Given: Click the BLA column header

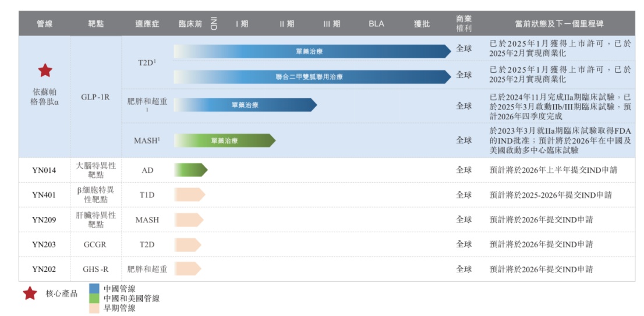Looking at the screenshot, I should (376, 24).
